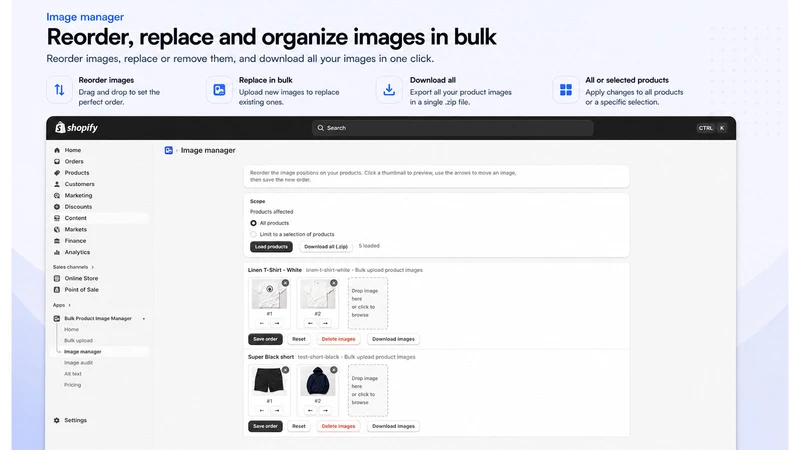Click the All or selected products grid icon
Image resolution: width=800 pixels, height=450 pixels.
(x=566, y=90)
